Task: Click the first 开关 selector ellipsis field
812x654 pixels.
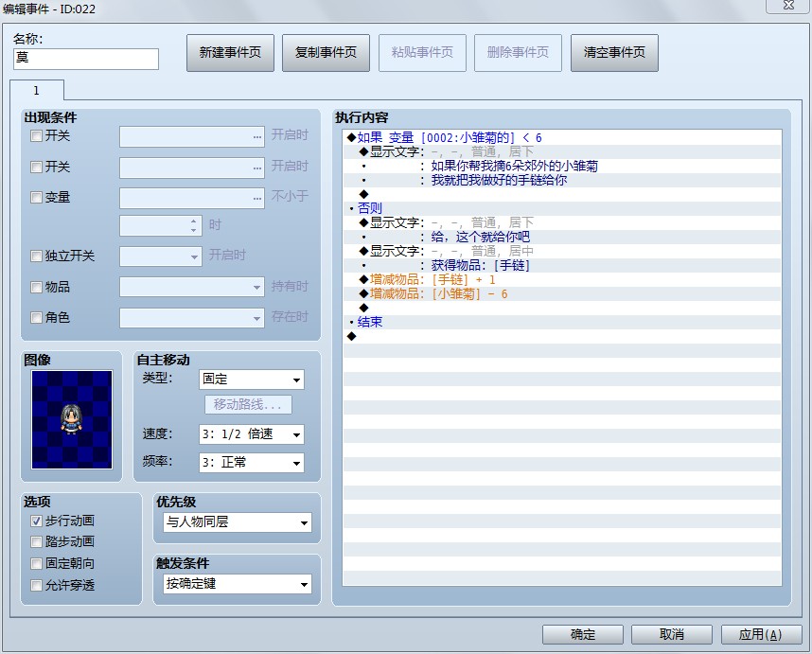Action: coord(192,136)
